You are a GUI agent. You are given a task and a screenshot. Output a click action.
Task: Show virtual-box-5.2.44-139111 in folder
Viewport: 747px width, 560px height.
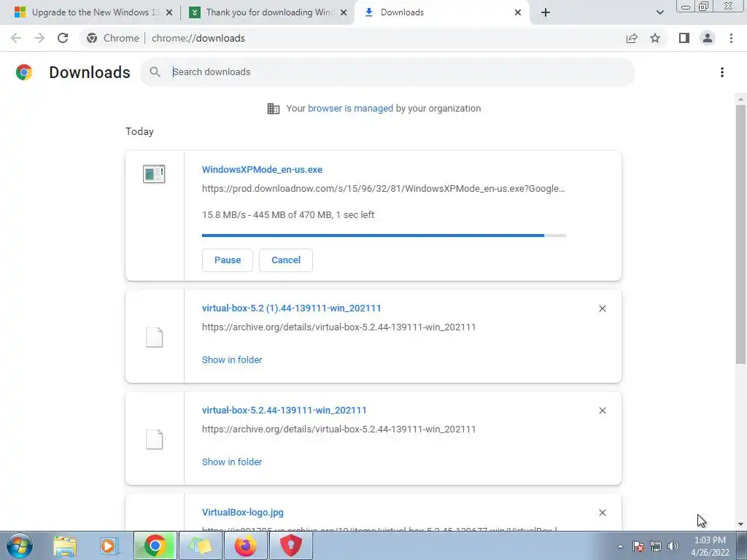232,462
